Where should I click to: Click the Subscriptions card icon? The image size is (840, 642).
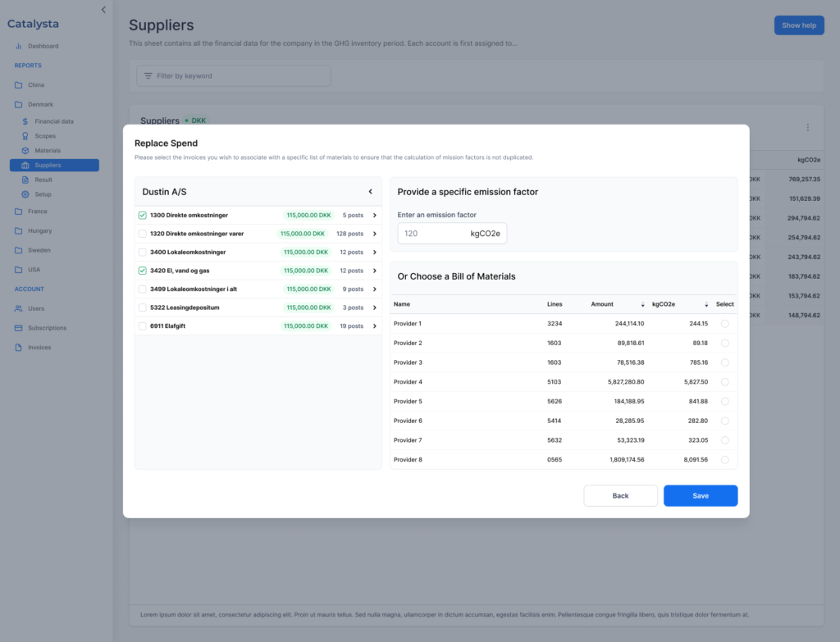tap(19, 328)
